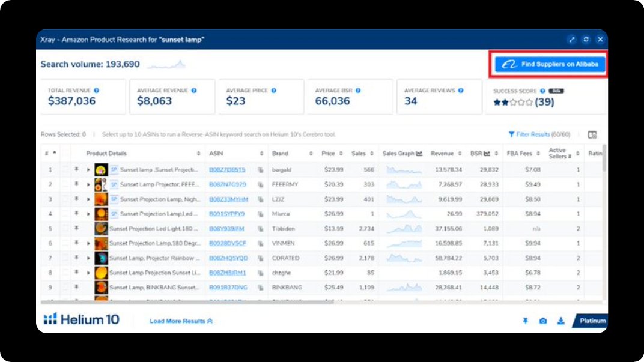Click the BSR column chart icon

click(487, 154)
